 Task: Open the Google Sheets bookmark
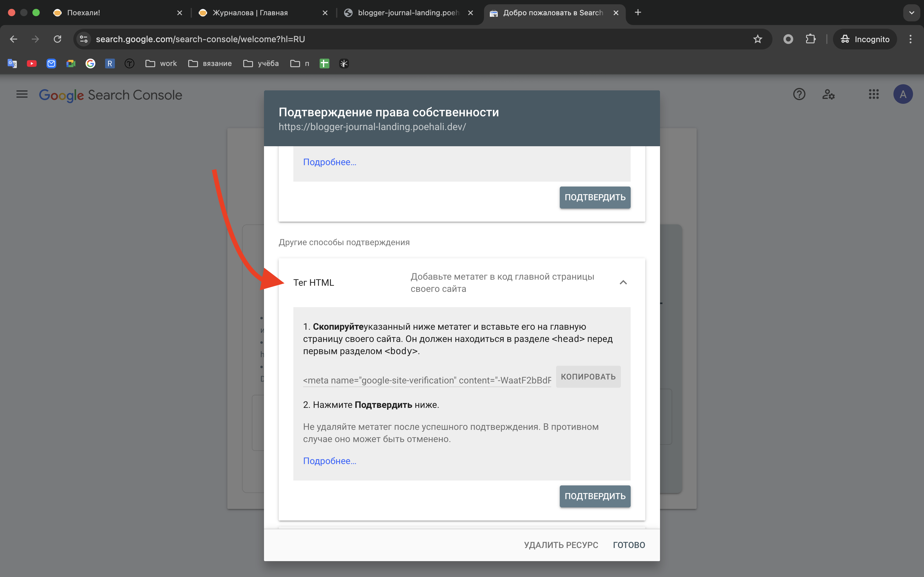(324, 64)
